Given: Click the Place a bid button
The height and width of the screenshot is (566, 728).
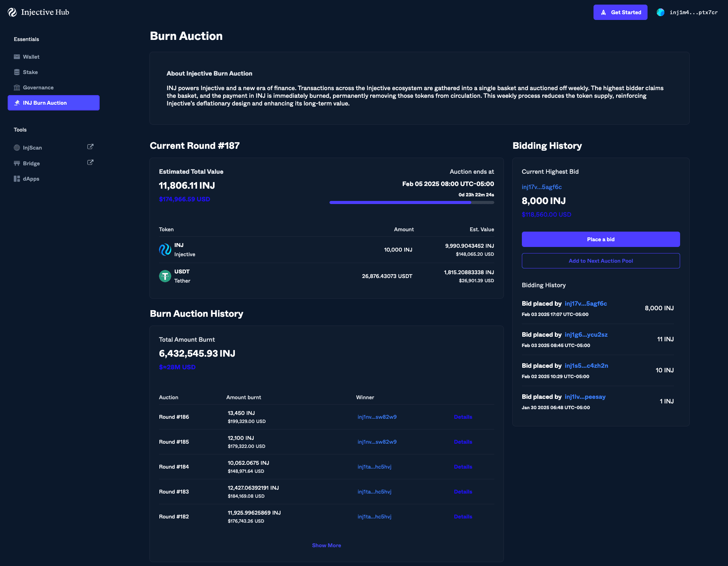Looking at the screenshot, I should click(x=601, y=239).
